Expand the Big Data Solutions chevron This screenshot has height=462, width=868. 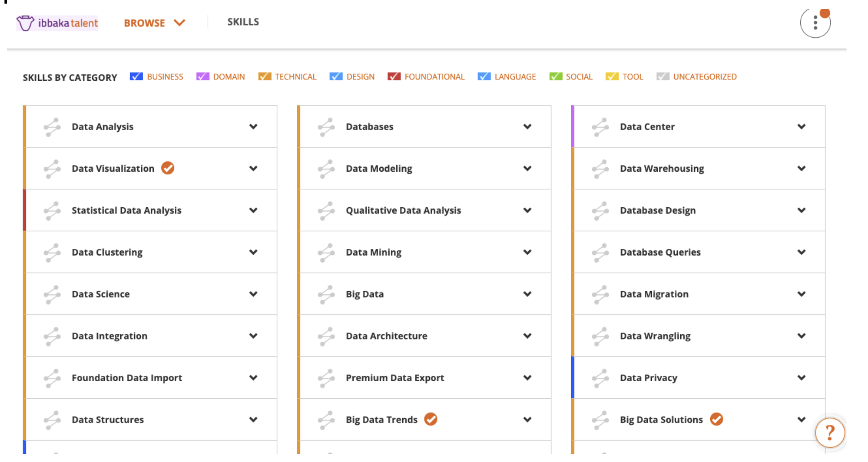tap(802, 420)
